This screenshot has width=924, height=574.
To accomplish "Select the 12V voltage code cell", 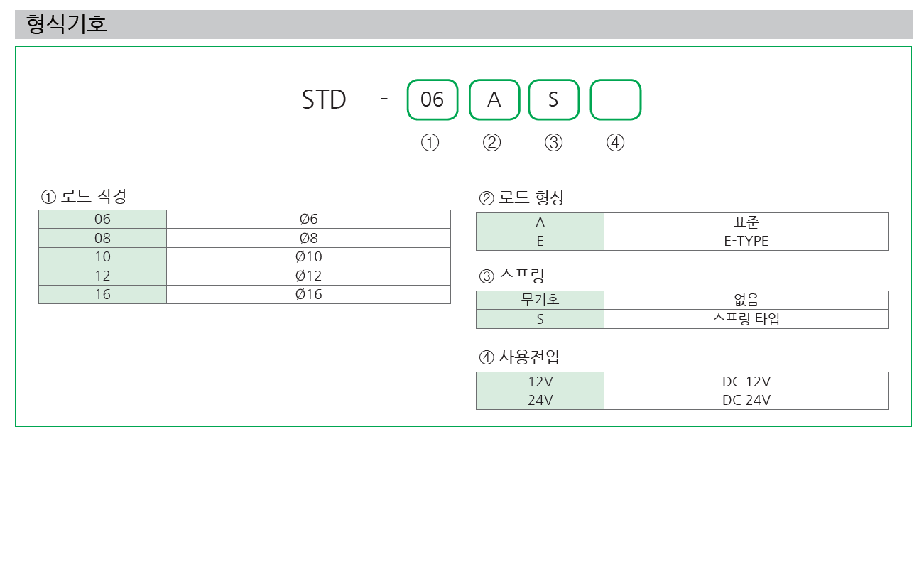I will pos(540,381).
